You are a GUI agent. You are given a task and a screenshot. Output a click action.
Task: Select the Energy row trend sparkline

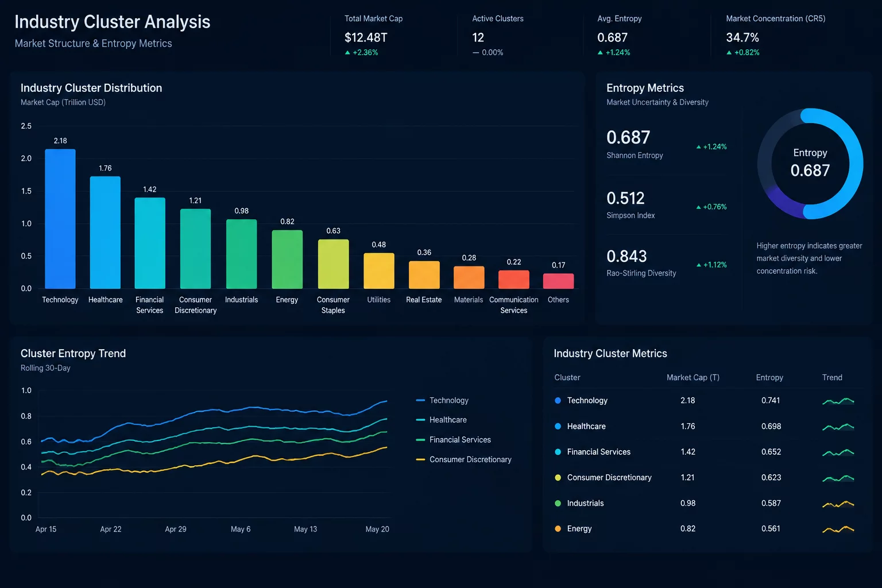(838, 529)
